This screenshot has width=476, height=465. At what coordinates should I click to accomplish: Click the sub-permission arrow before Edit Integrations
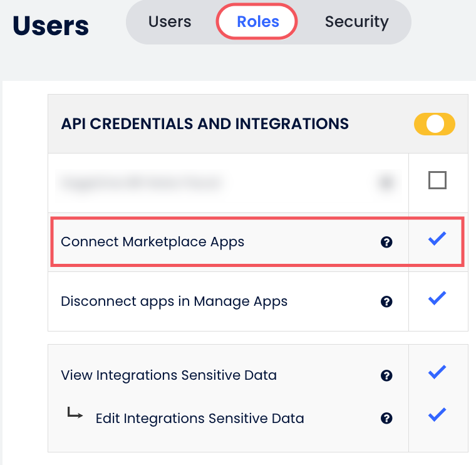pyautogui.click(x=75, y=414)
